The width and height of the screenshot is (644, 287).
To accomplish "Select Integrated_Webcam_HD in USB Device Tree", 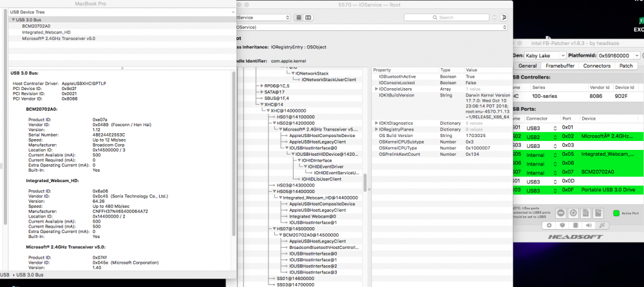I will (46, 32).
